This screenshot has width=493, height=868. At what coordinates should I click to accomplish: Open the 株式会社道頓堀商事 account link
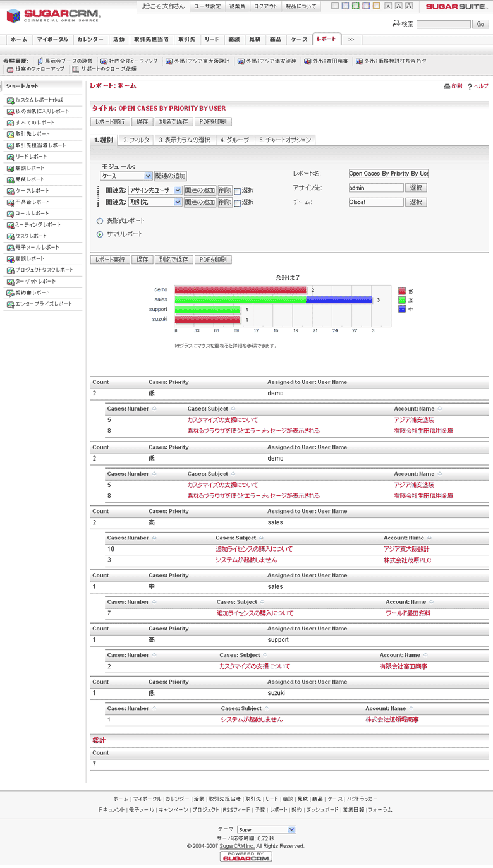[392, 720]
